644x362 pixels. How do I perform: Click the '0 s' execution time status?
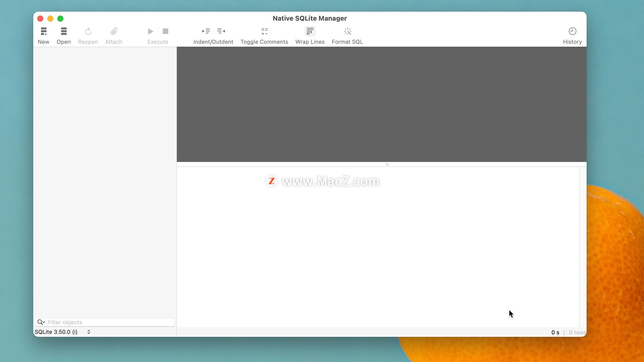point(555,333)
